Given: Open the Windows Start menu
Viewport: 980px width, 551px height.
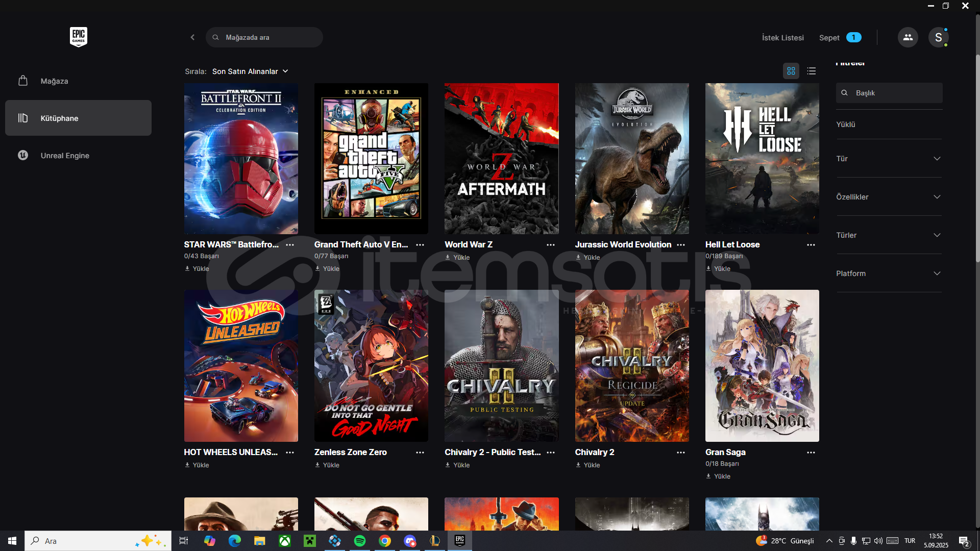Looking at the screenshot, I should 12,541.
